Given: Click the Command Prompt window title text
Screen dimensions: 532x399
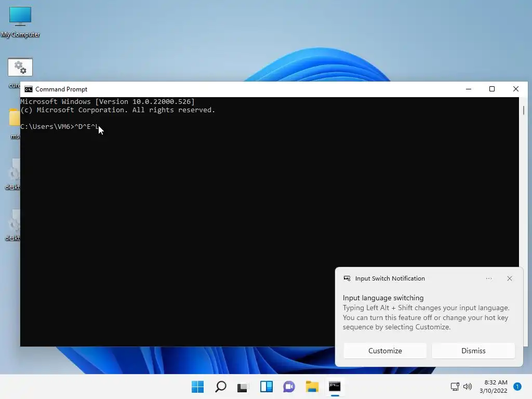Looking at the screenshot, I should click(x=61, y=89).
